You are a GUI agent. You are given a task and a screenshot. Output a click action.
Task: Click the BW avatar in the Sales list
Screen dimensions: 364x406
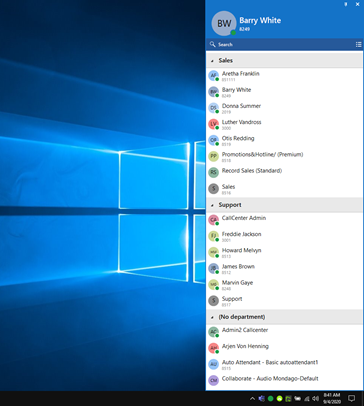[x=213, y=92]
